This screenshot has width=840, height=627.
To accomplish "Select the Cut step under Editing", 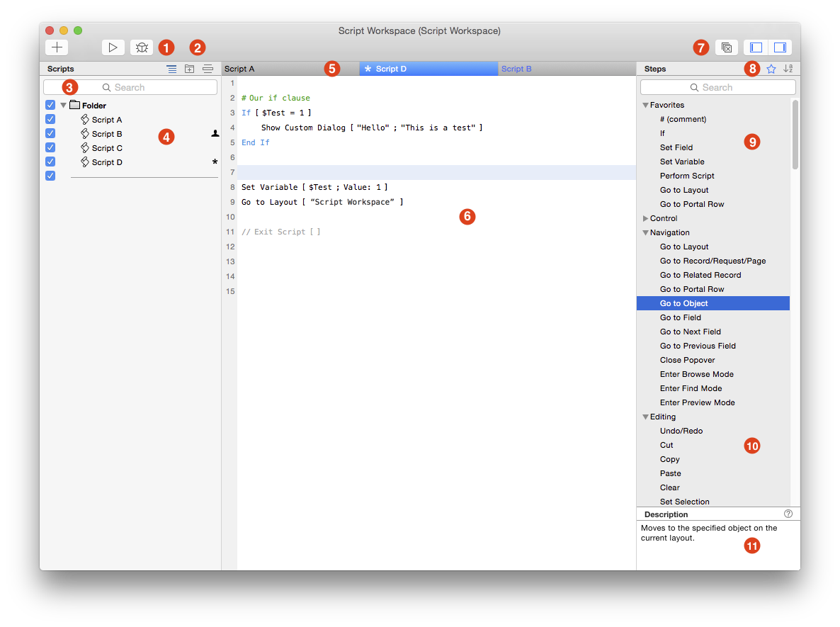I will 666,446.
